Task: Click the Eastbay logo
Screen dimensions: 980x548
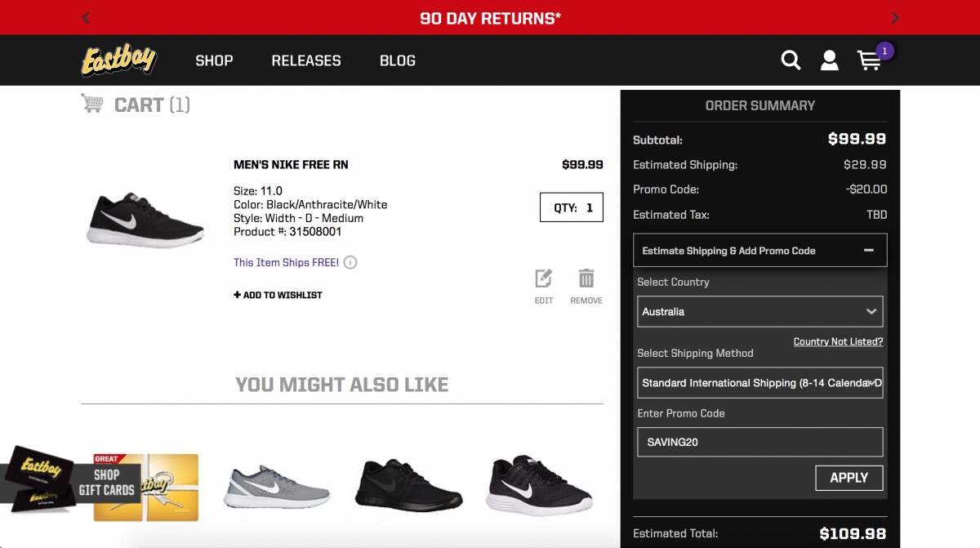Action: (x=119, y=60)
